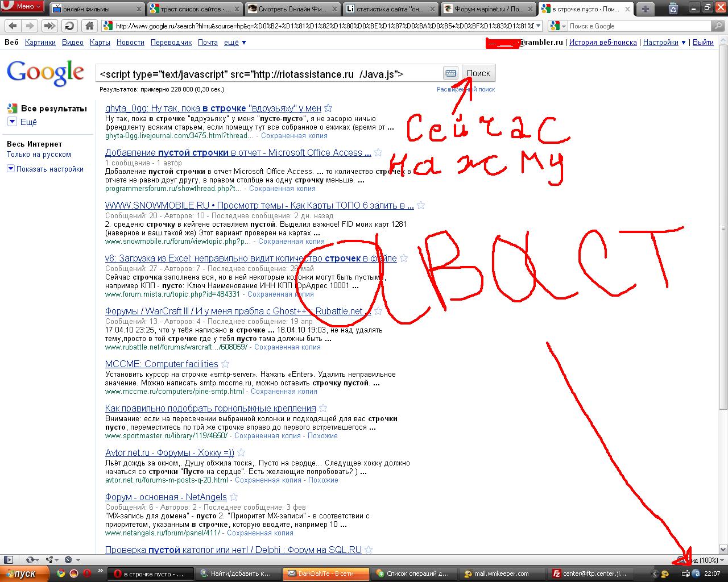Open a new tab with plus button
Viewport: 728px width, 582px height.
coord(646,9)
